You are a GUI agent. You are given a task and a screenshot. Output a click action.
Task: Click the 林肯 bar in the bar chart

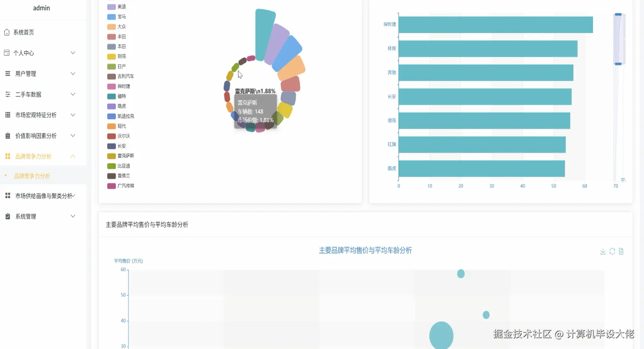488,49
